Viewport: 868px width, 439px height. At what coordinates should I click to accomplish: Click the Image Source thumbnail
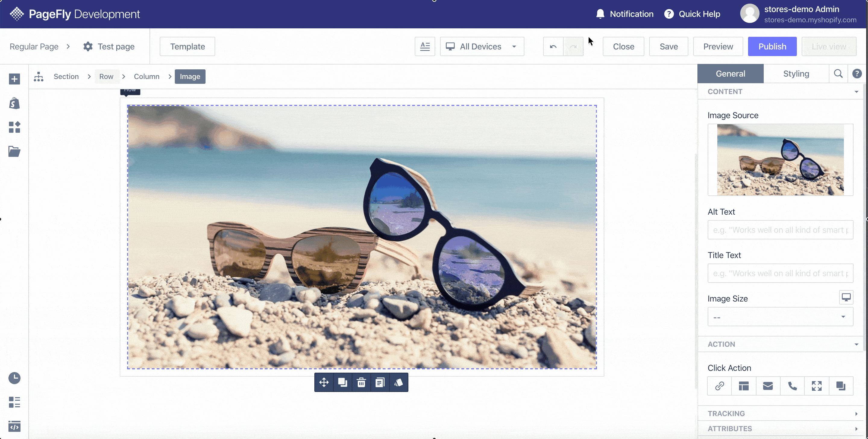coord(780,160)
